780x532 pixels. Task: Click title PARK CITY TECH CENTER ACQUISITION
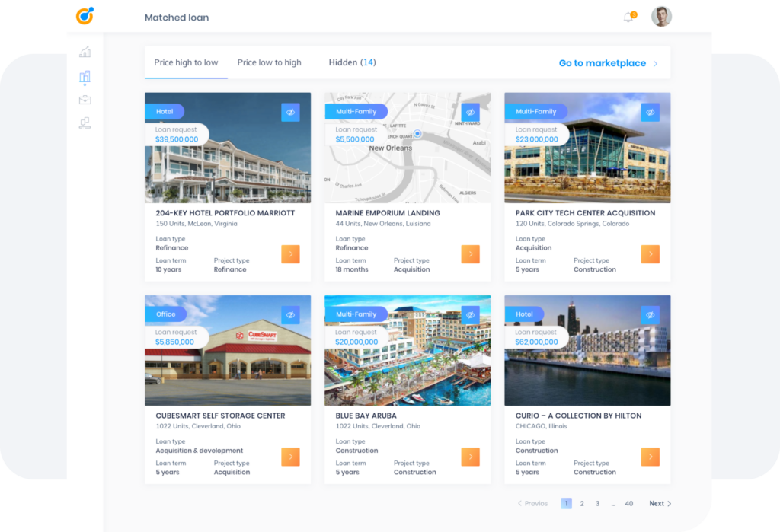[586, 213]
